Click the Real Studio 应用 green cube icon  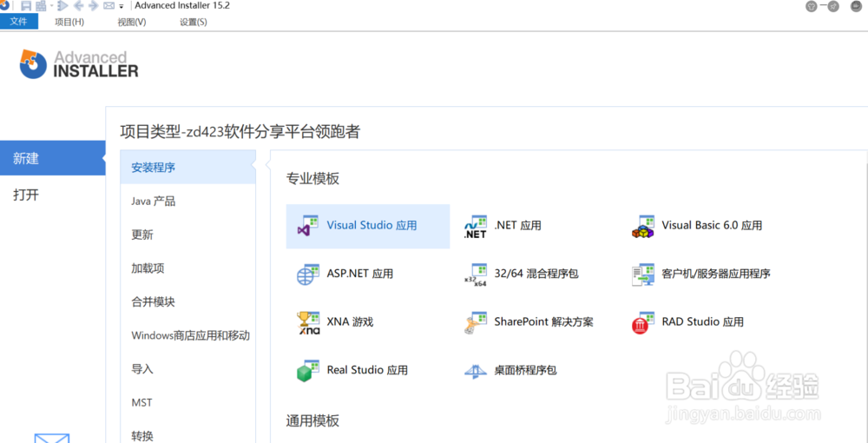tap(308, 370)
